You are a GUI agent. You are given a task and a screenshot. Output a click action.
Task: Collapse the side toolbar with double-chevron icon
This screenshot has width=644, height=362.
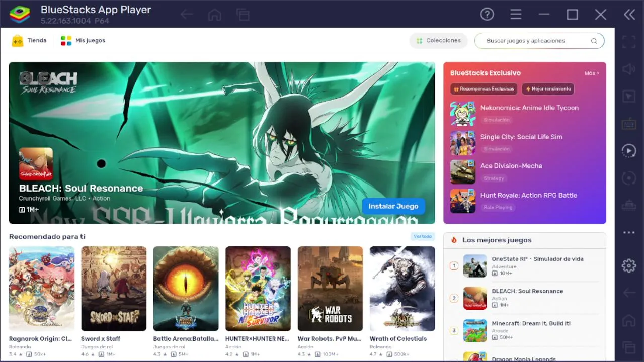tap(629, 15)
